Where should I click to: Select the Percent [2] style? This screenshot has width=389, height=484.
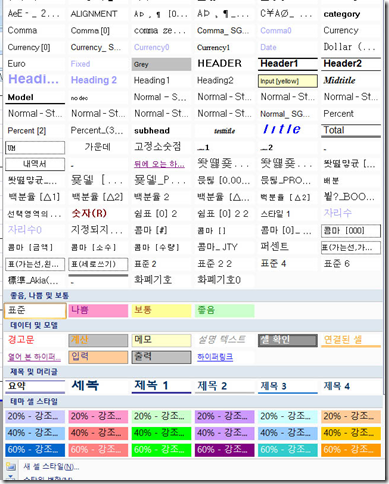point(35,131)
